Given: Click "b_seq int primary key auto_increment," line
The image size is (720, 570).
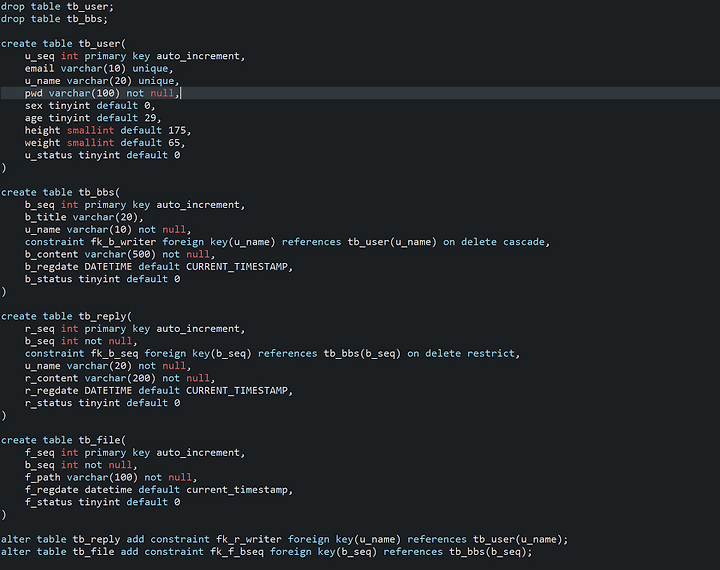Looking at the screenshot, I should point(135,205).
